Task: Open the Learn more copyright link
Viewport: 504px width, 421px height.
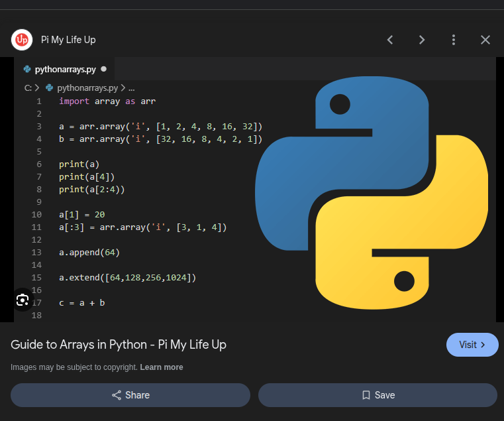Action: tap(162, 367)
